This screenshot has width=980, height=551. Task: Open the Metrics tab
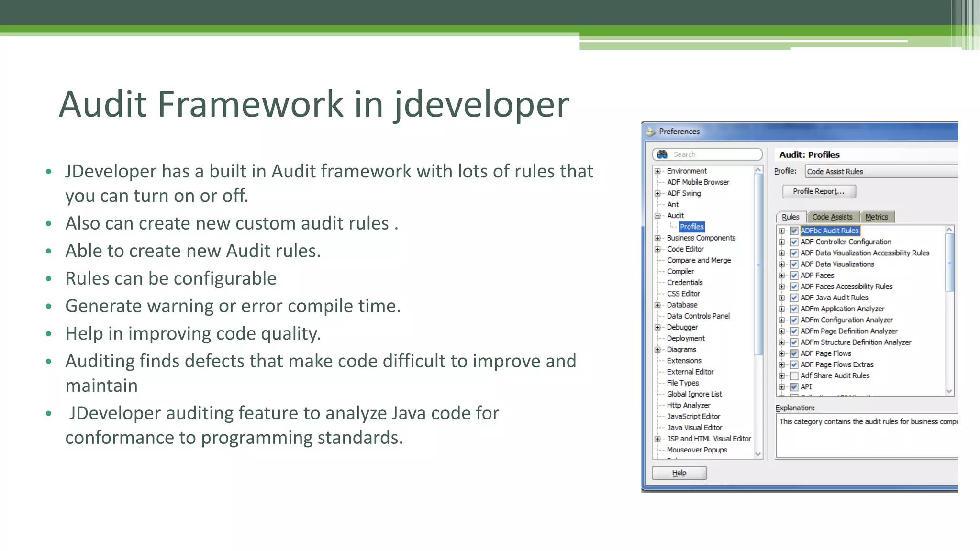point(876,217)
